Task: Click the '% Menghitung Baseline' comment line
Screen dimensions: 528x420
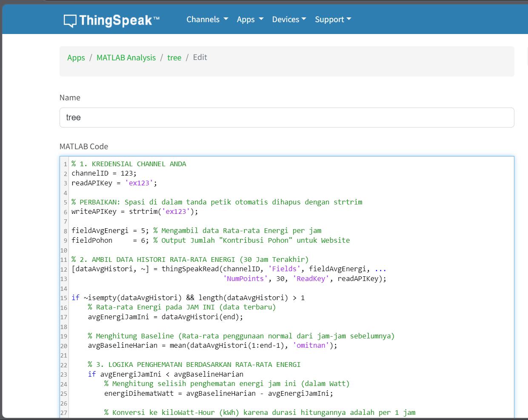Action: [x=241, y=336]
